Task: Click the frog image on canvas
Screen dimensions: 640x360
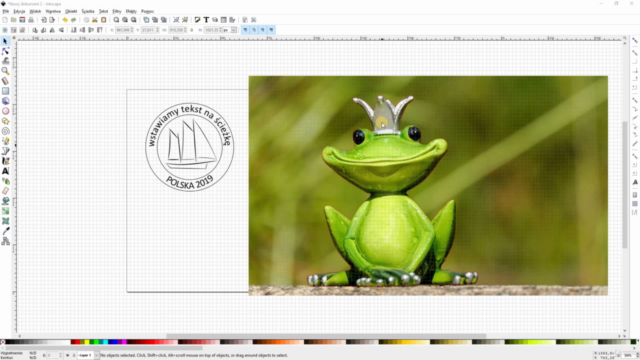Action: [428, 186]
